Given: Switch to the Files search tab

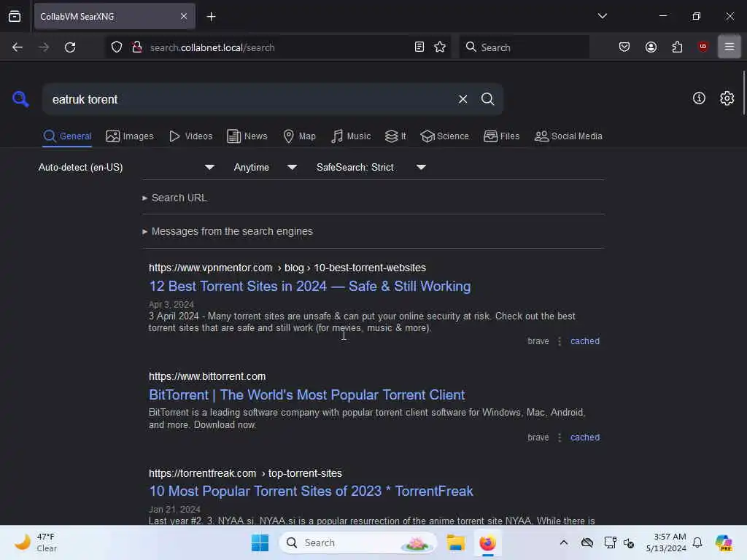Looking at the screenshot, I should point(501,136).
